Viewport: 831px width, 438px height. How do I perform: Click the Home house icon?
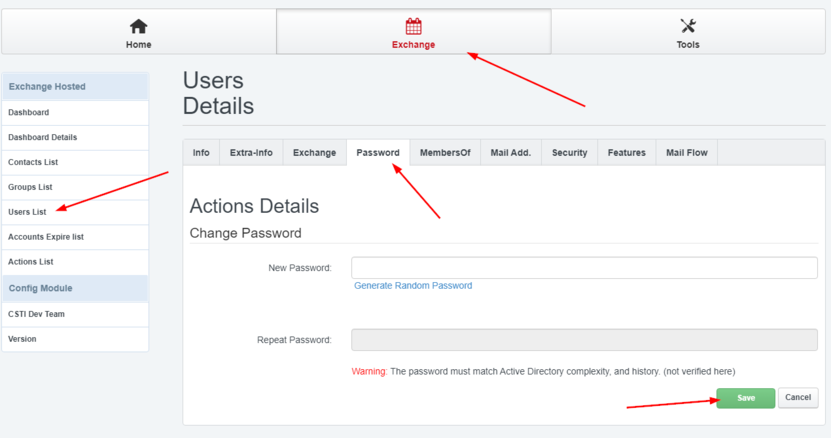point(138,26)
